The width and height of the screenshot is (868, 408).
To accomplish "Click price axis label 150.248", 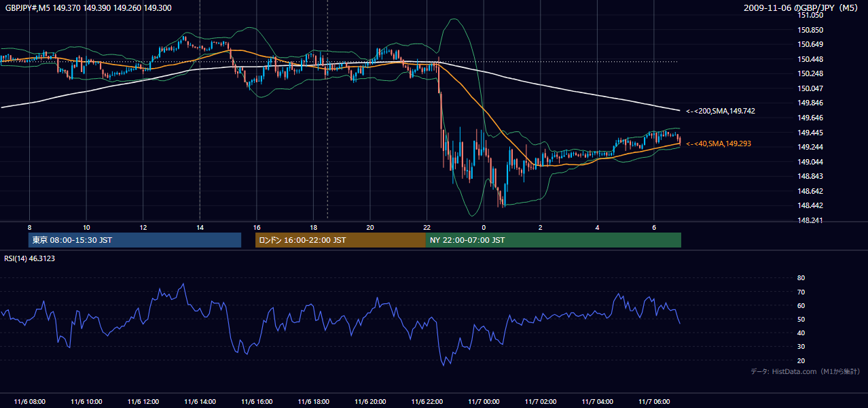I will click(810, 73).
